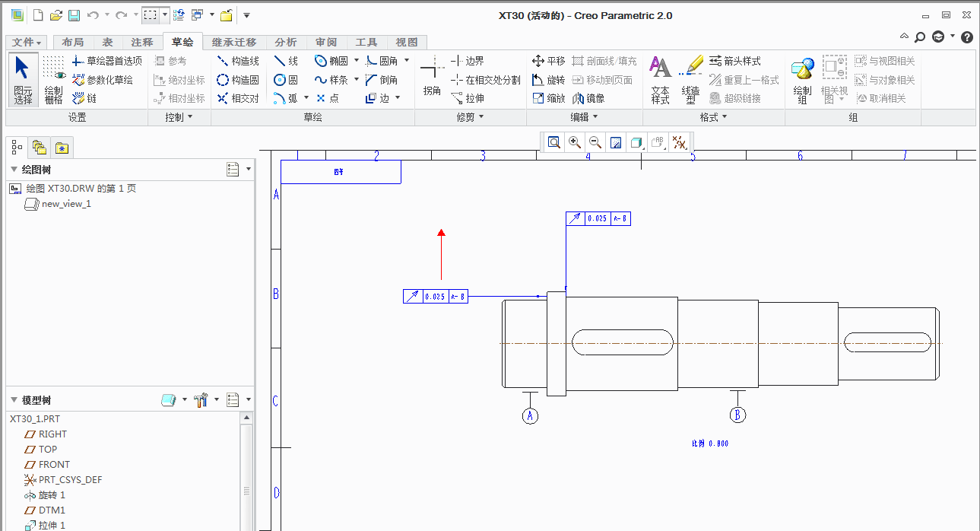This screenshot has width=980, height=531.
Task: Create a new file from quick access toolbar
Action: [x=38, y=15]
